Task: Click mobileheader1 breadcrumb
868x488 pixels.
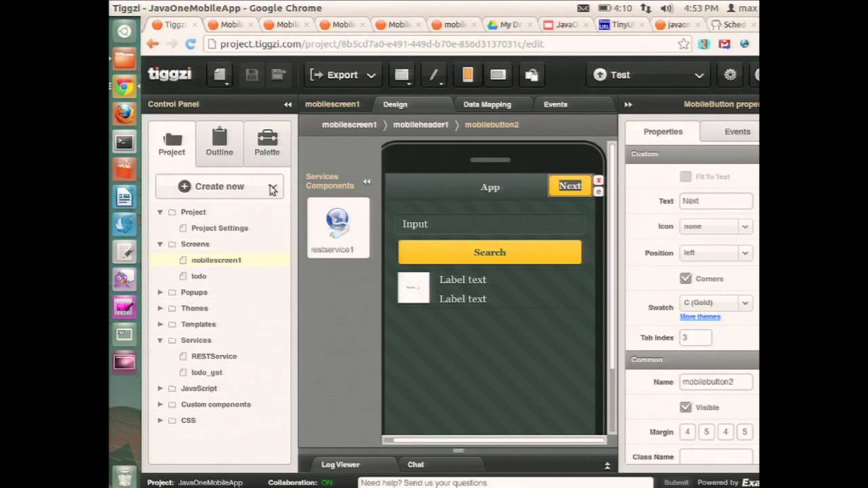Action: pos(420,125)
